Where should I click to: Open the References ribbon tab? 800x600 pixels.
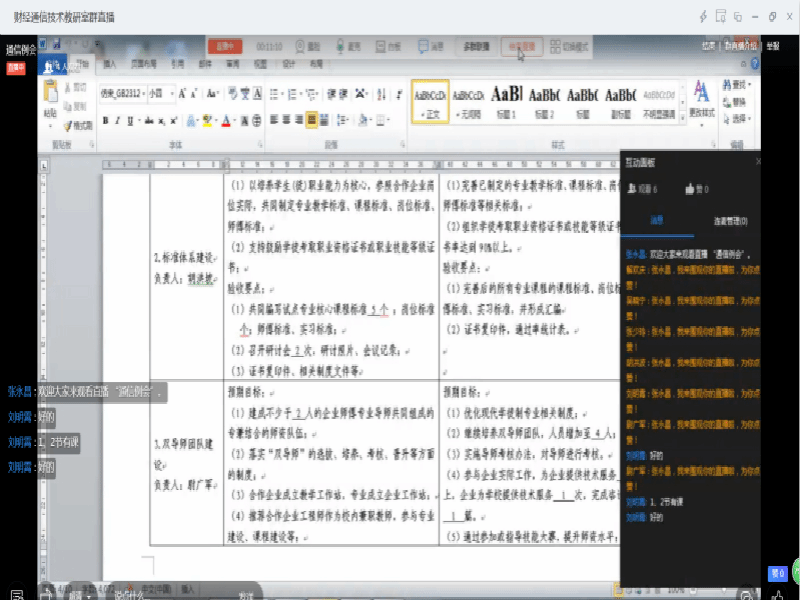[178, 64]
